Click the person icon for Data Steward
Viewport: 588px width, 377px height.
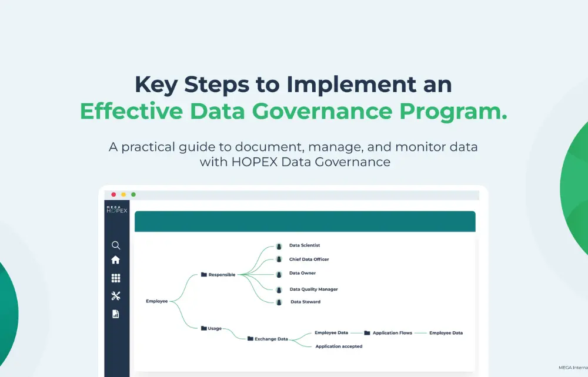tap(279, 302)
